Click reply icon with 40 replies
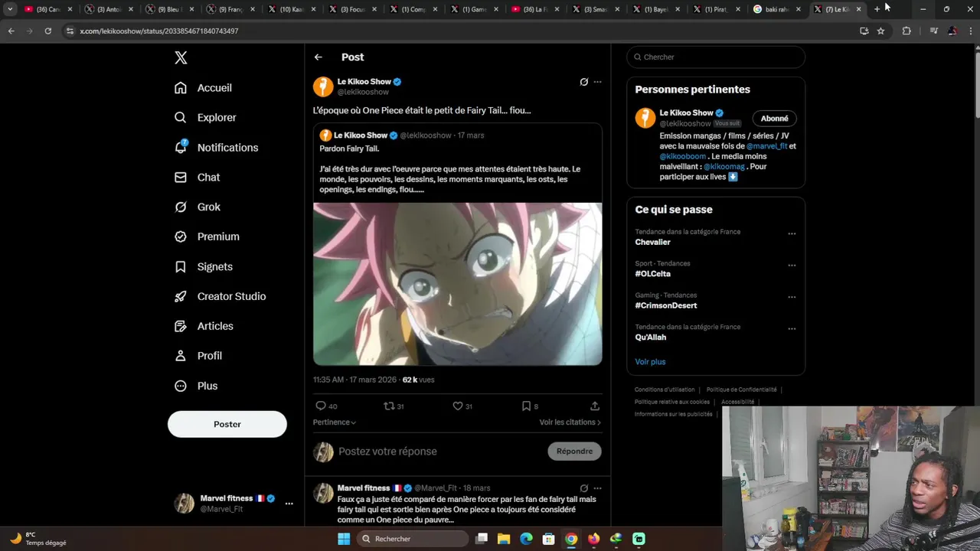This screenshot has height=551, width=980. (321, 406)
